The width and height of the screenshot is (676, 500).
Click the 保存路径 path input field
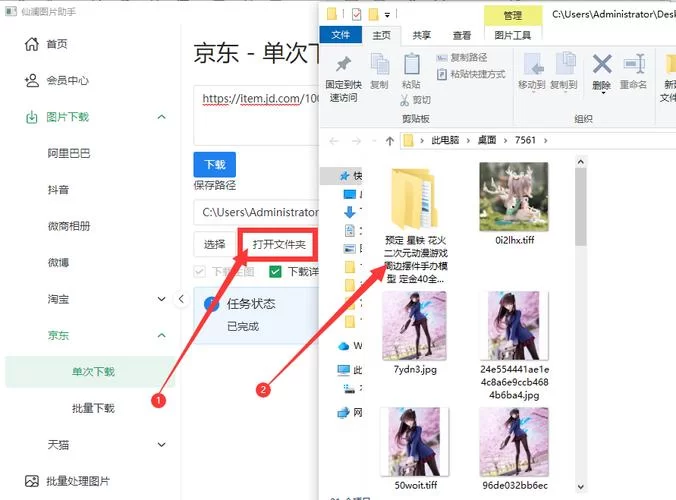pos(257,212)
